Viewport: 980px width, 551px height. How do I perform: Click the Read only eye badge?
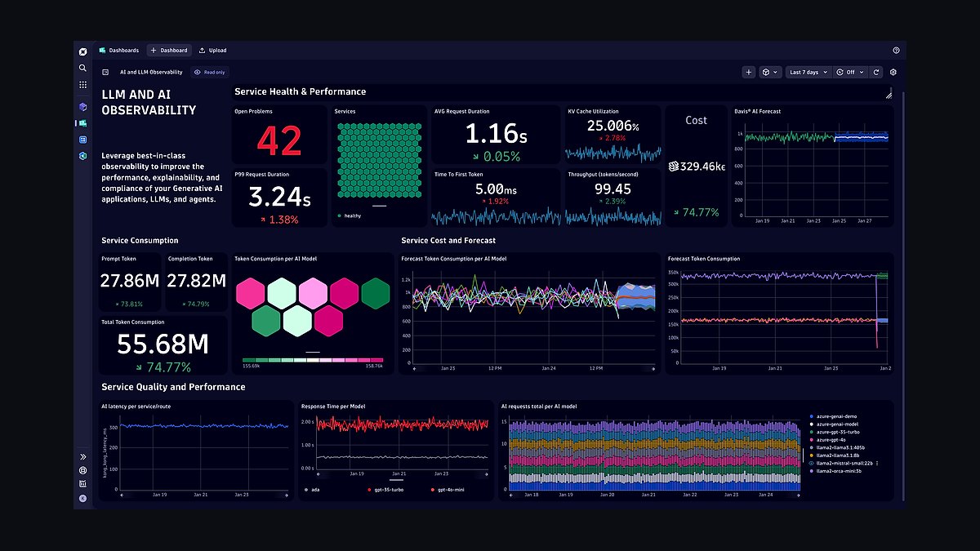(x=210, y=72)
